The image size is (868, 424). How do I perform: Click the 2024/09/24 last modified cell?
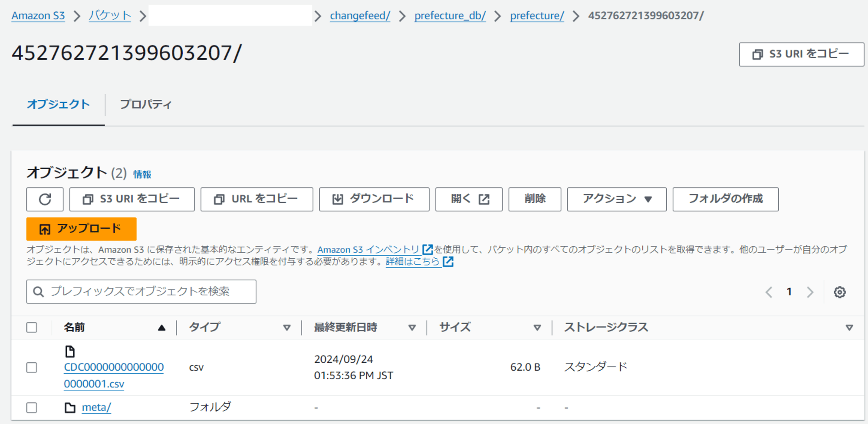point(353,367)
